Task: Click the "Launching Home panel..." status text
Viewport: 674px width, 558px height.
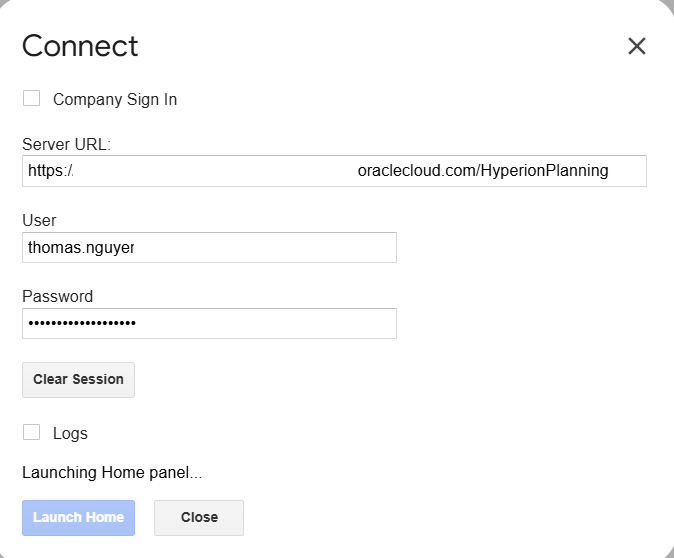Action: [112, 472]
